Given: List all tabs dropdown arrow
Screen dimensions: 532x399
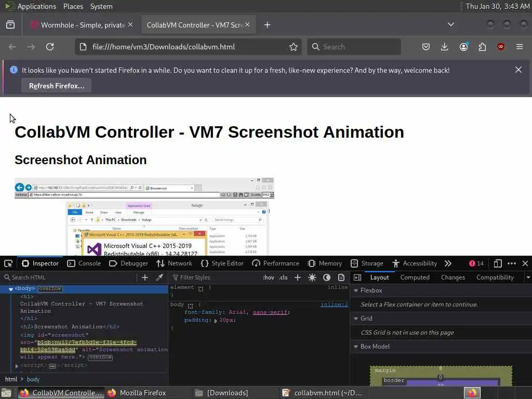Looking at the screenshot, I should pos(451,24).
